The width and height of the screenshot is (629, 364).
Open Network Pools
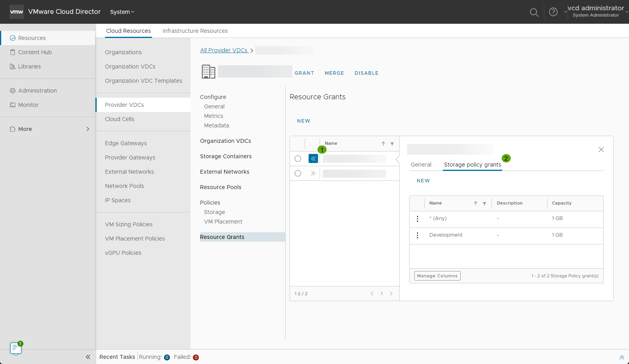[x=124, y=186]
